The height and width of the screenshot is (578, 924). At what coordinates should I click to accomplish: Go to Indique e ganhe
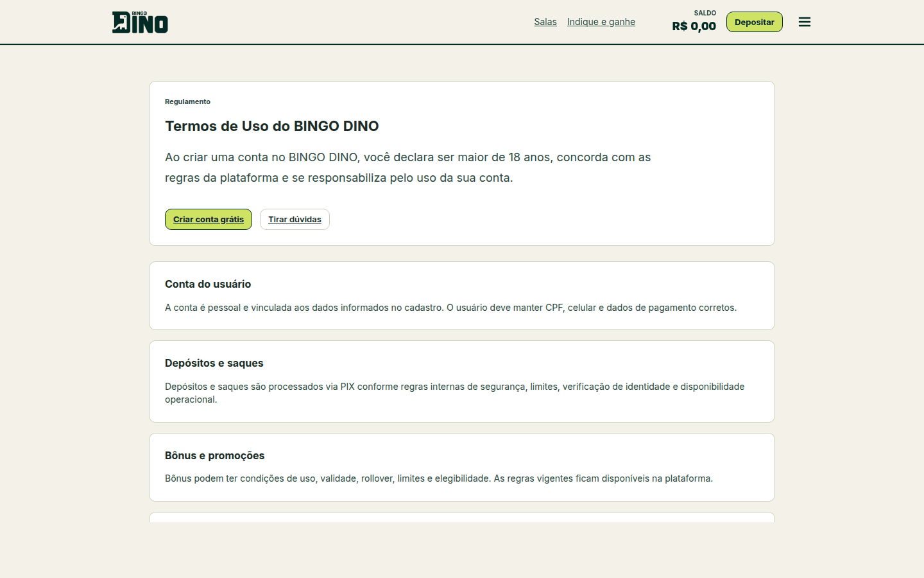[601, 22]
